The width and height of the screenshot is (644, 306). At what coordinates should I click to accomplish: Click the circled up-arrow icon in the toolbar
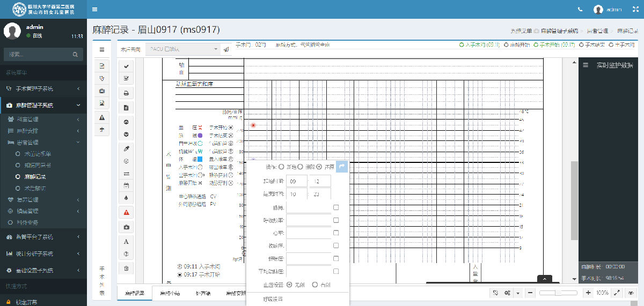point(126,122)
